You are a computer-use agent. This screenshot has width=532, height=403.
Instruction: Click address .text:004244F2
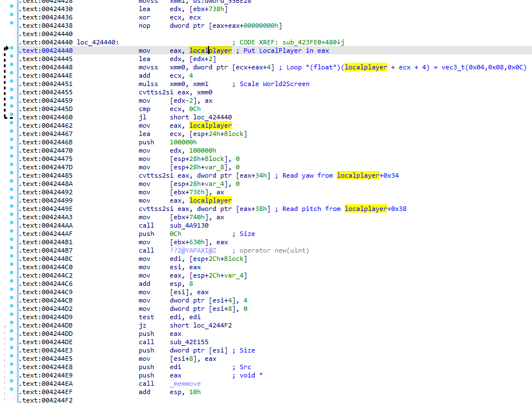[45, 400]
